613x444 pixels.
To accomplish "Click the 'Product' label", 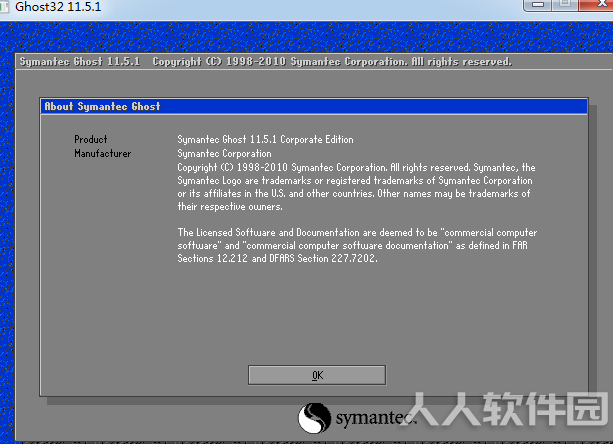I will (91, 140).
